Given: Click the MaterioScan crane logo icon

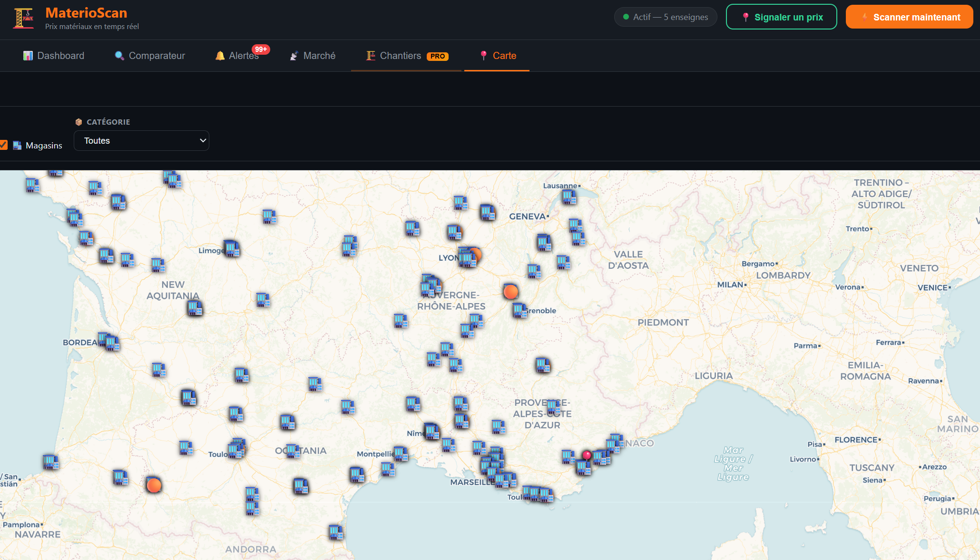Looking at the screenshot, I should pyautogui.click(x=23, y=18).
